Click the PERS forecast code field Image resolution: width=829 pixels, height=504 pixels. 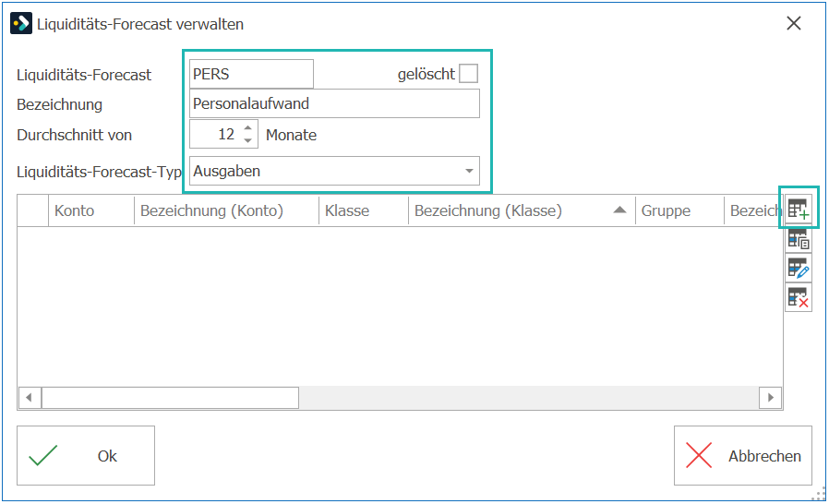pyautogui.click(x=251, y=74)
